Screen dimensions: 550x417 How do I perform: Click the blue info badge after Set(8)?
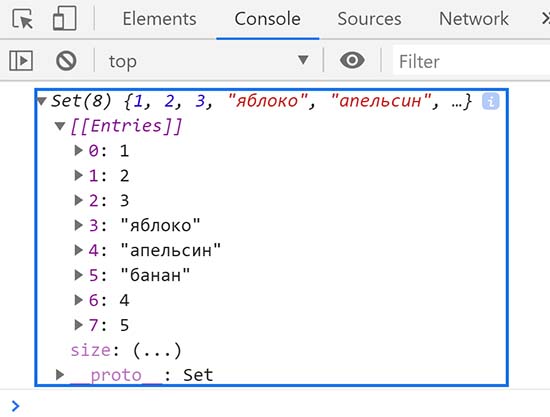(490, 101)
